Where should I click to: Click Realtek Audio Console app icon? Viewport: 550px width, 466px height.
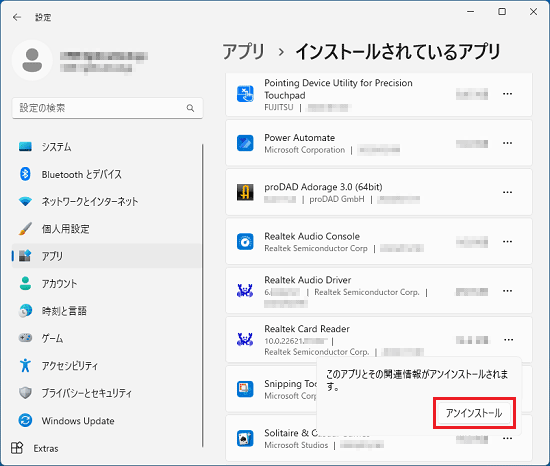point(245,242)
